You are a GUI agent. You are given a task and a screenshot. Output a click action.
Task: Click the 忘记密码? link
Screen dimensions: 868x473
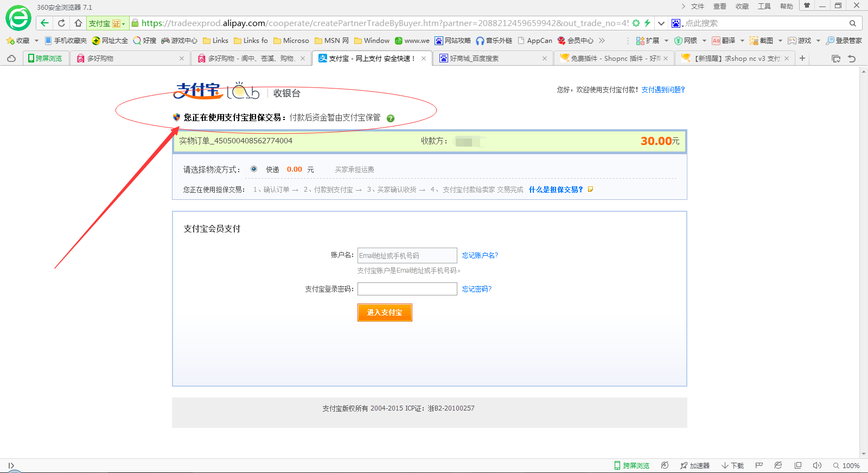click(x=476, y=289)
